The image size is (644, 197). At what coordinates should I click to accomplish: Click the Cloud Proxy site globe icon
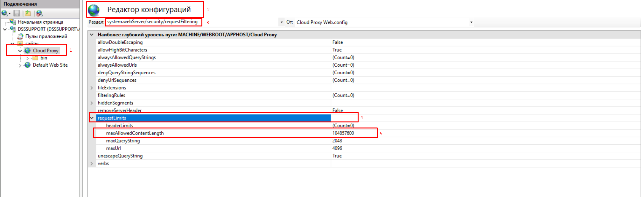pos(28,50)
